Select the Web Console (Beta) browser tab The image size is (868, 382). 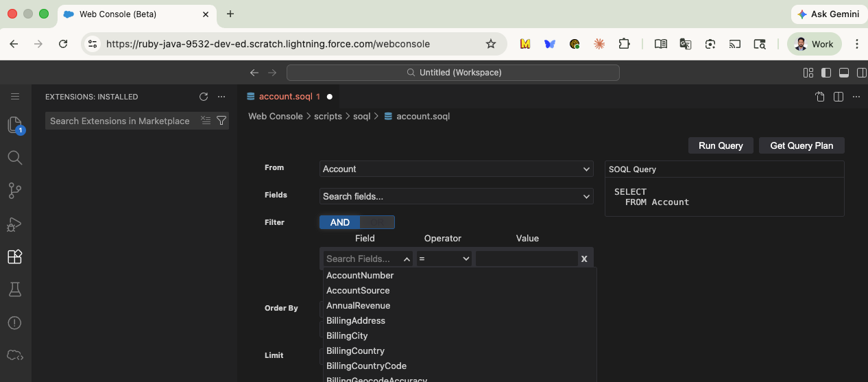(x=137, y=14)
